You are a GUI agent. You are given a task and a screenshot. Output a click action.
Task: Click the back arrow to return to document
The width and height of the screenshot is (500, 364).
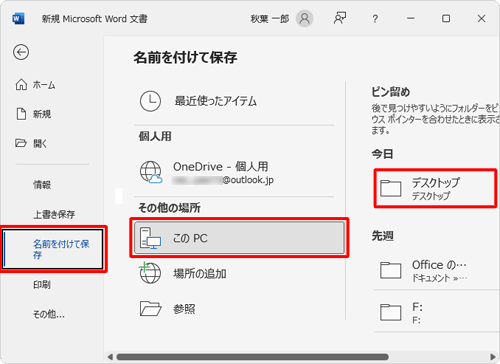(x=21, y=52)
